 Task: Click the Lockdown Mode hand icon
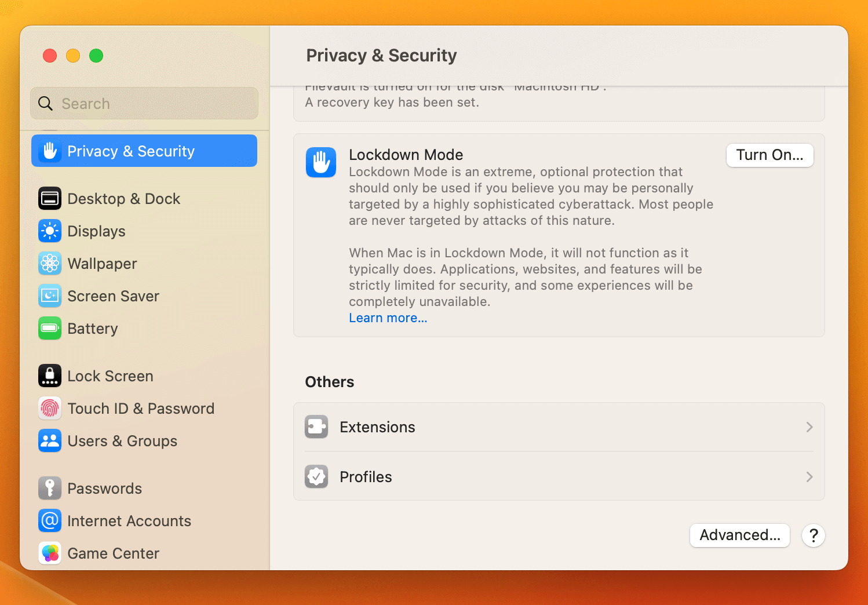(x=320, y=162)
